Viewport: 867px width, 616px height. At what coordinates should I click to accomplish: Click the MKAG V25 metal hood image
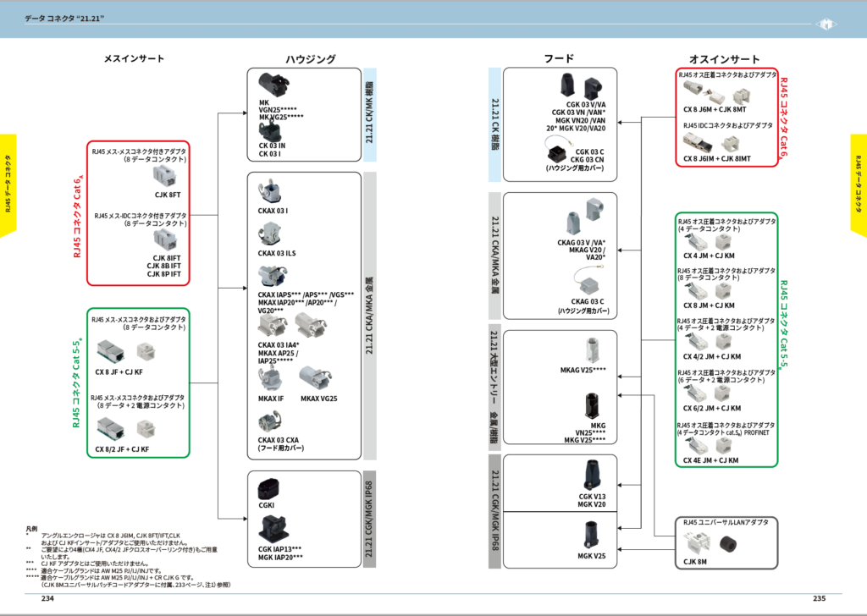click(591, 351)
